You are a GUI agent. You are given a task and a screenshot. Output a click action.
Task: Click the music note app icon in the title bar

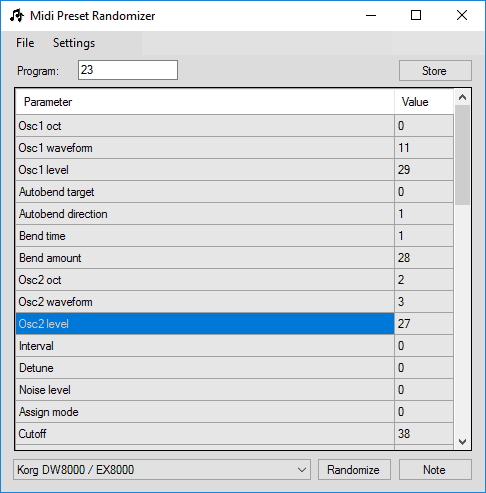pos(17,15)
